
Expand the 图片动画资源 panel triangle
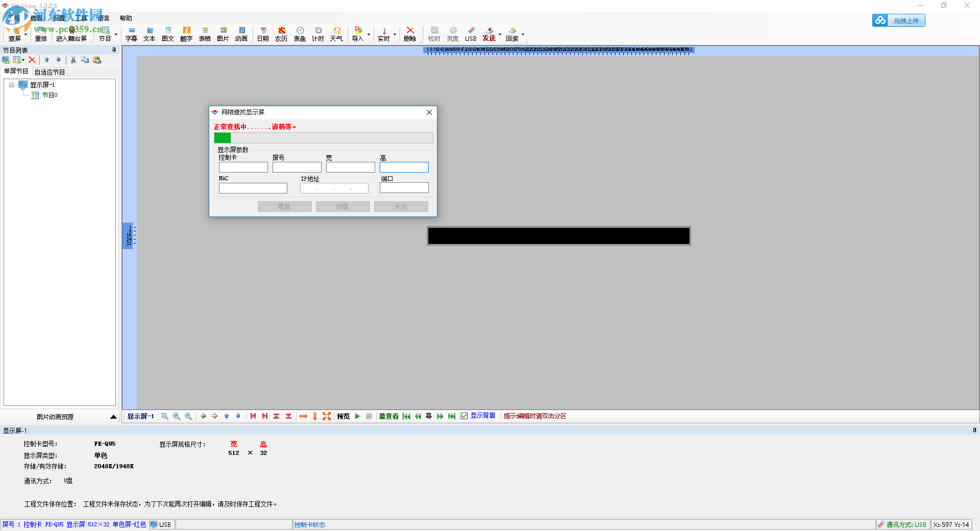113,417
